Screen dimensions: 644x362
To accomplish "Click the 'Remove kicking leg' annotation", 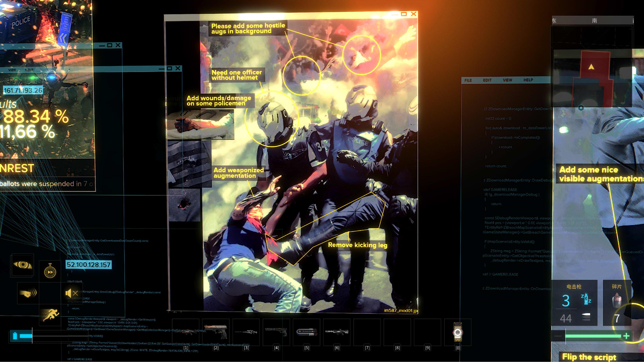I will pyautogui.click(x=357, y=245).
